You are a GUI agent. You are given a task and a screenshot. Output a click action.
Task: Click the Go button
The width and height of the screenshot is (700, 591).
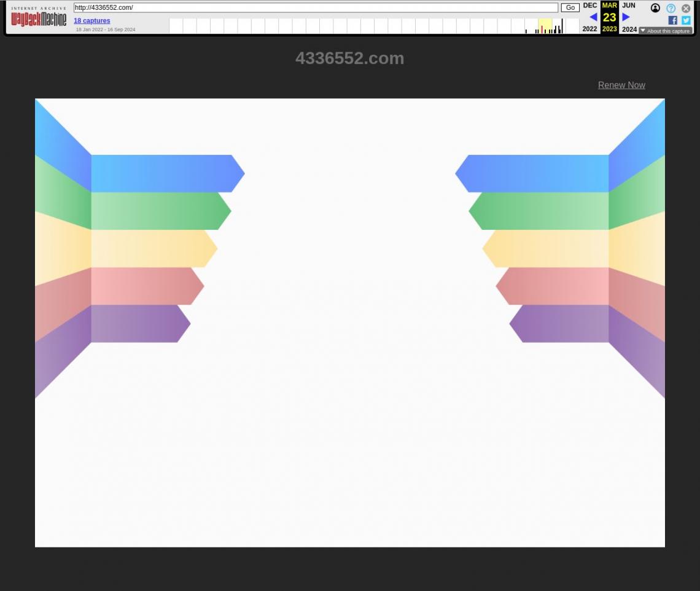(570, 8)
